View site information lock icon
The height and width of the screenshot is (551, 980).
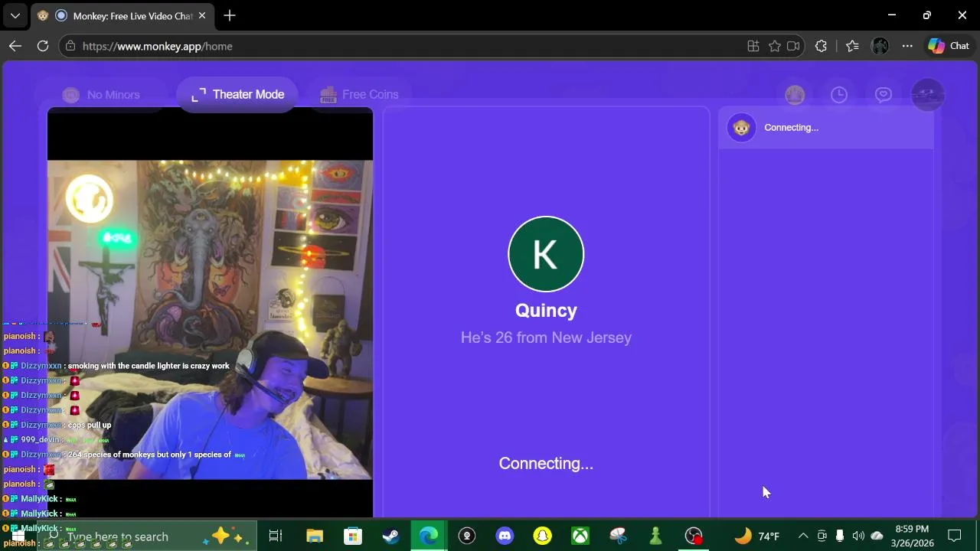pos(70,46)
